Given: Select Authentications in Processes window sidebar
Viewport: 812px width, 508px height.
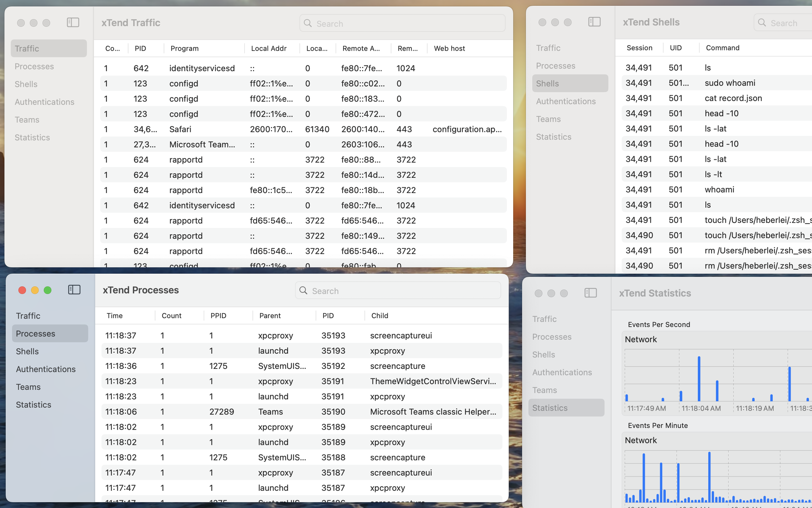Looking at the screenshot, I should 46,369.
